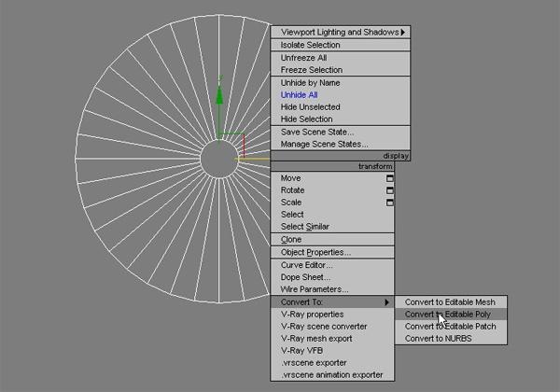Expand Viewport Lighting and Shadows submenu
The image size is (560, 392).
click(403, 32)
